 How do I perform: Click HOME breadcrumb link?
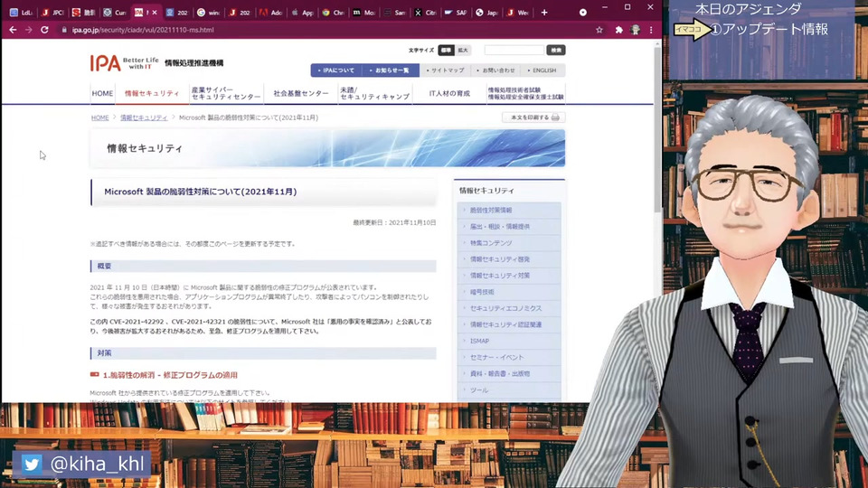(x=100, y=117)
